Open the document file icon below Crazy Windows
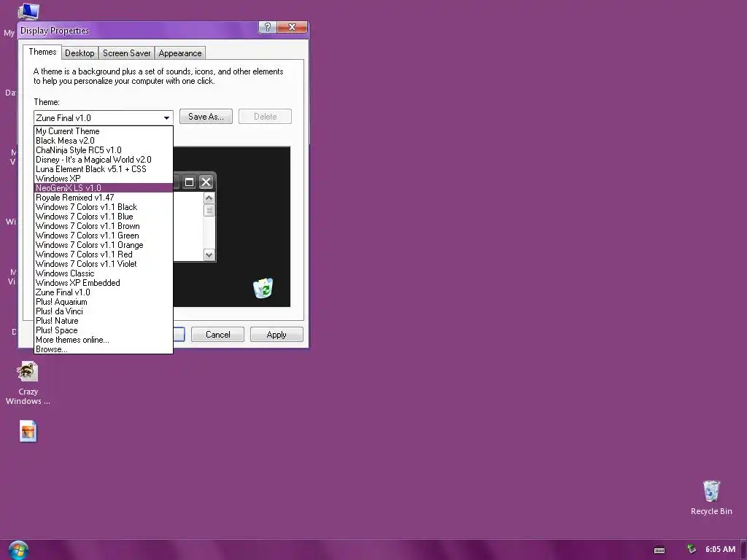 coord(28,432)
